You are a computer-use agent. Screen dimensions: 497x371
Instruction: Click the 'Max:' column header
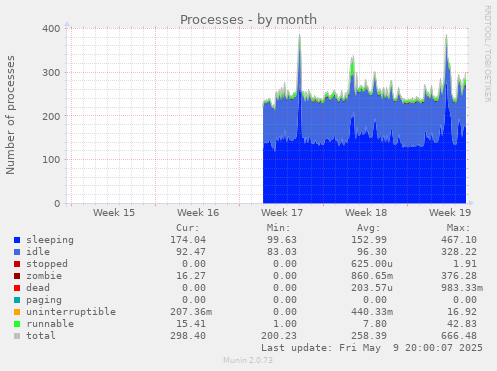click(x=458, y=228)
